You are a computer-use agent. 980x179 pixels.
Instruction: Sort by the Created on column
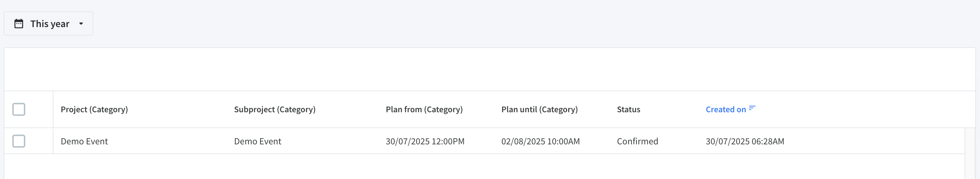[725, 109]
